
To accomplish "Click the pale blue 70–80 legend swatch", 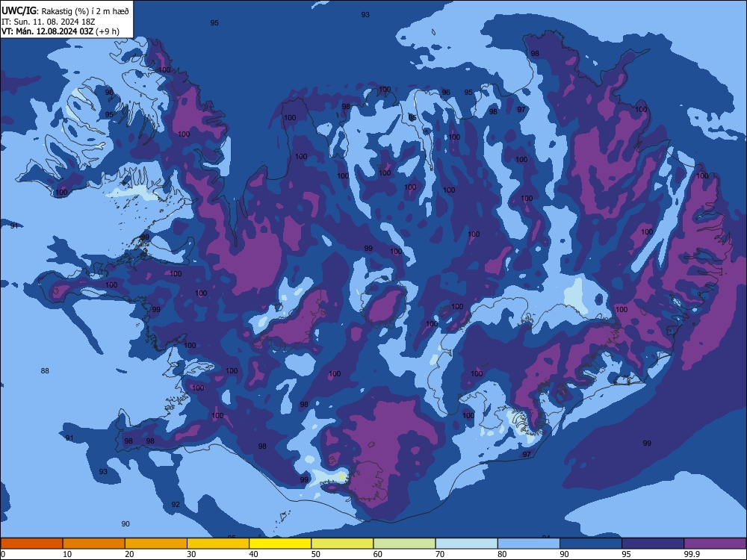I will (x=466, y=544).
